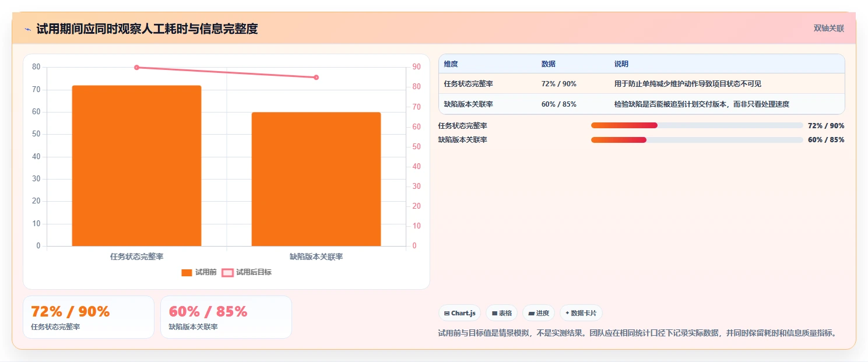
Task: Click the 72% / 90% table cell
Action: pos(559,84)
